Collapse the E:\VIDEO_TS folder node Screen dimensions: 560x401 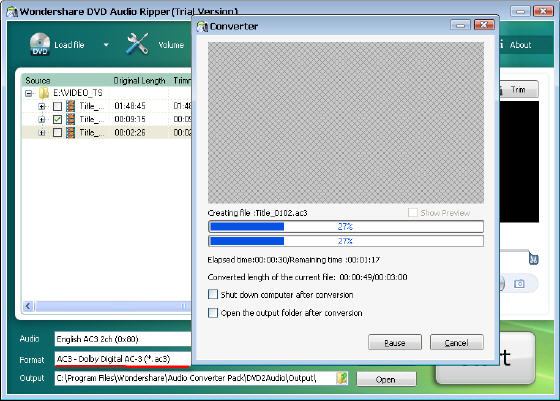(28, 94)
